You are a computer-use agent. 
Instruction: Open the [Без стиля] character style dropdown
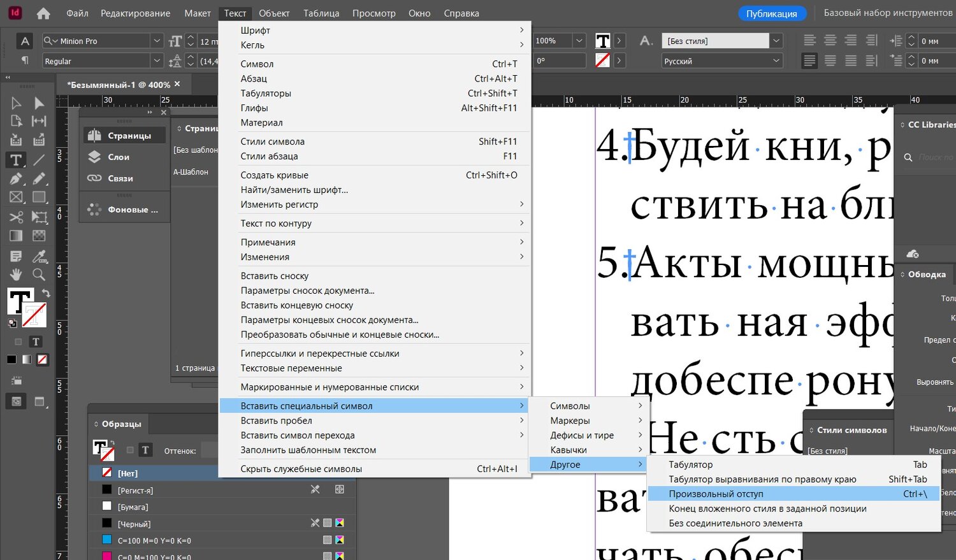click(776, 41)
